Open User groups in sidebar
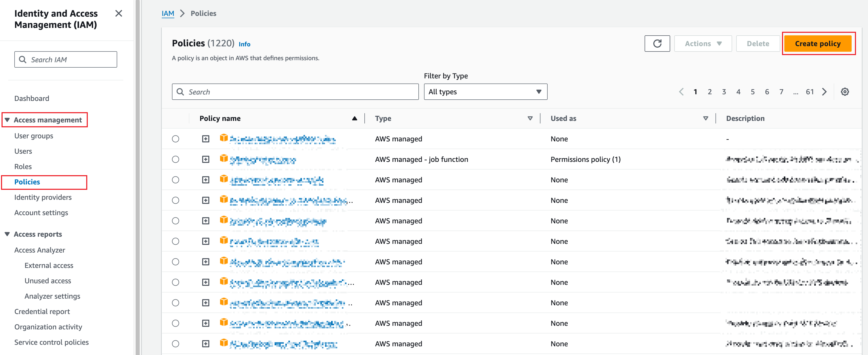The width and height of the screenshot is (868, 355). click(x=34, y=136)
